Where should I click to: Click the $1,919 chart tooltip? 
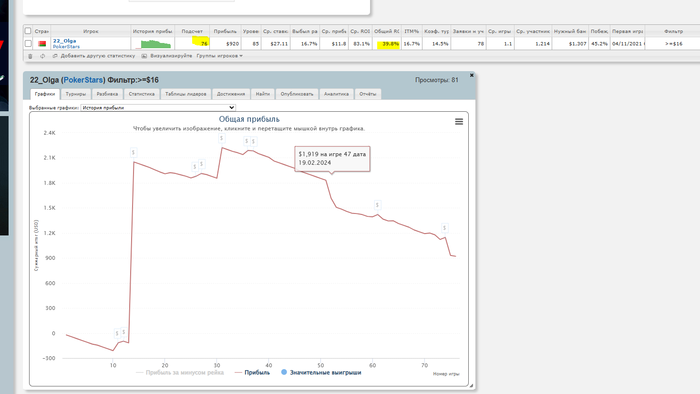332,158
